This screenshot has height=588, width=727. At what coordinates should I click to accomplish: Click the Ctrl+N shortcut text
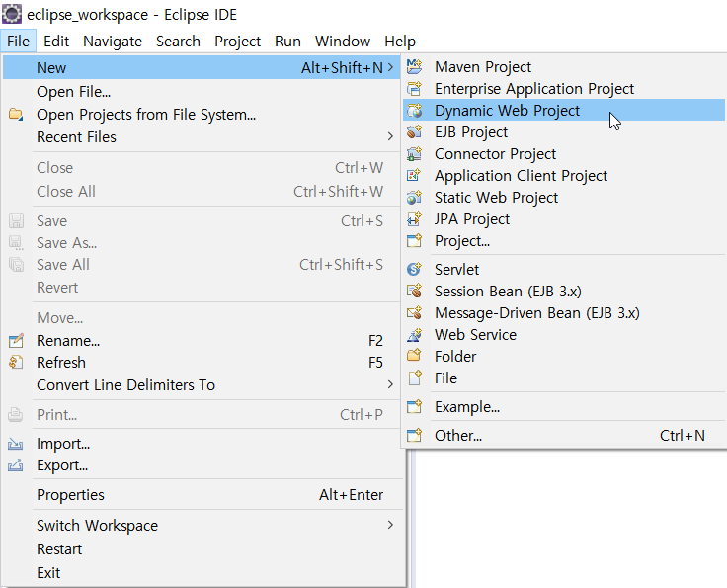(x=682, y=436)
